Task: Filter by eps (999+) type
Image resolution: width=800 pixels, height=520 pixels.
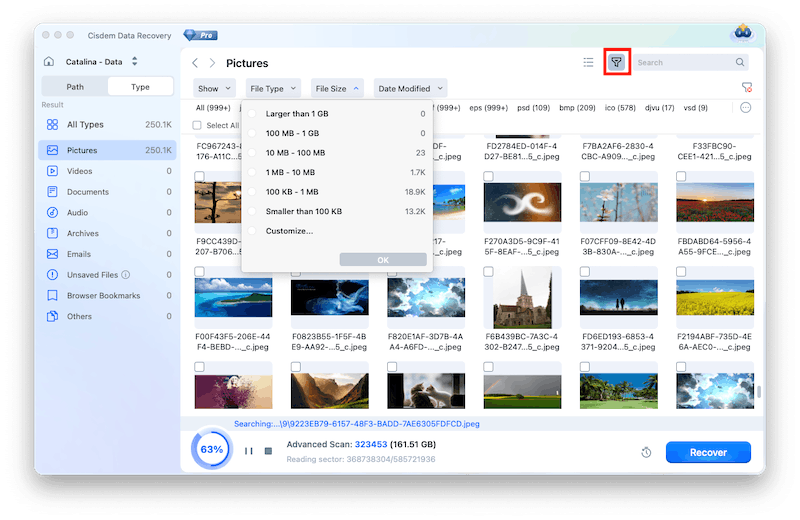Action: point(488,108)
